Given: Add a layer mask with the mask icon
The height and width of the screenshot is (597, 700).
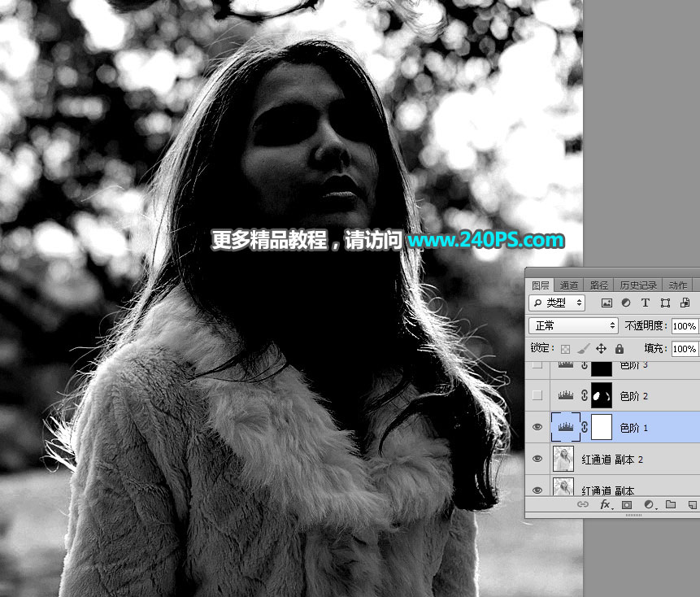Looking at the screenshot, I should pyautogui.click(x=627, y=505).
